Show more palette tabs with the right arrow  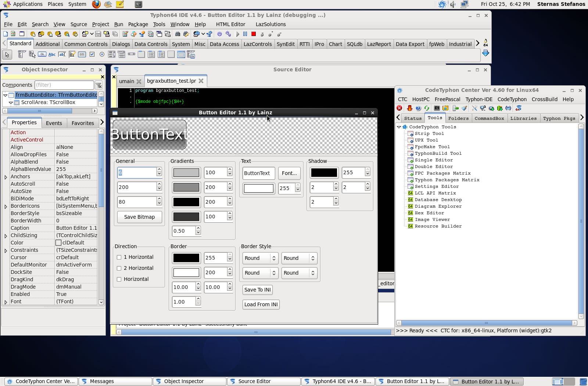478,43
